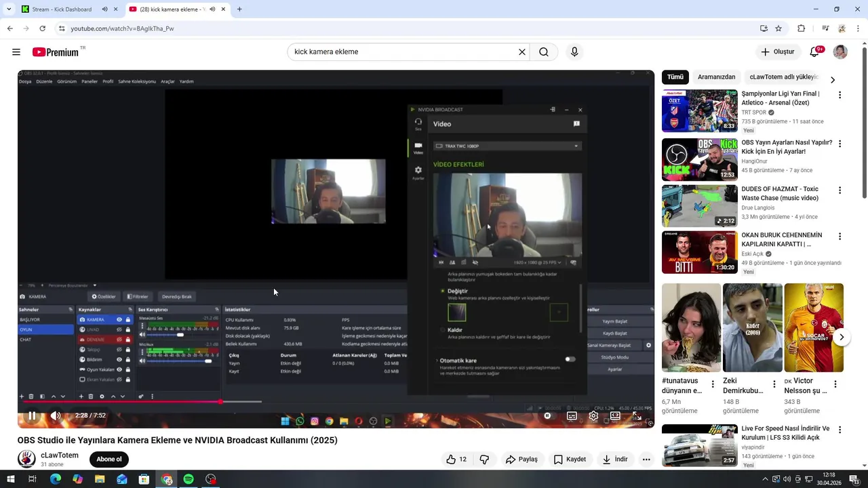Switch the player to theater mode
868x488 pixels.
click(x=615, y=415)
